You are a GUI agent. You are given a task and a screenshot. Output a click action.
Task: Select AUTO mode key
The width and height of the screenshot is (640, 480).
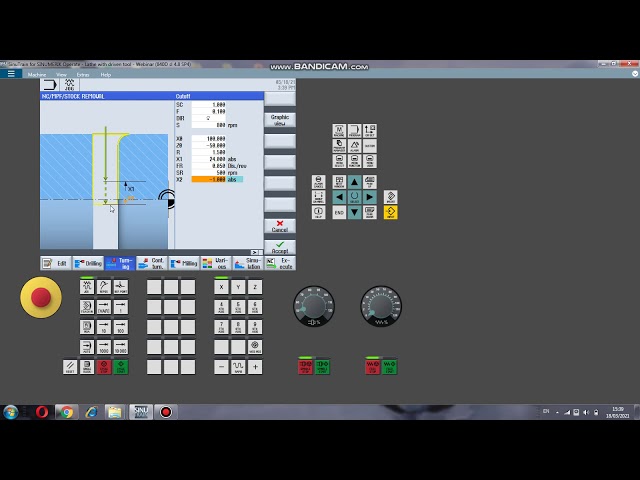pos(87,347)
